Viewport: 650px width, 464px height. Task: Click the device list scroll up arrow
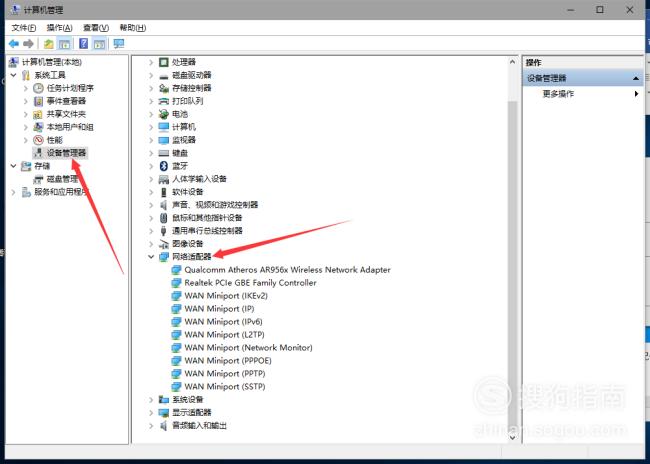(x=512, y=62)
